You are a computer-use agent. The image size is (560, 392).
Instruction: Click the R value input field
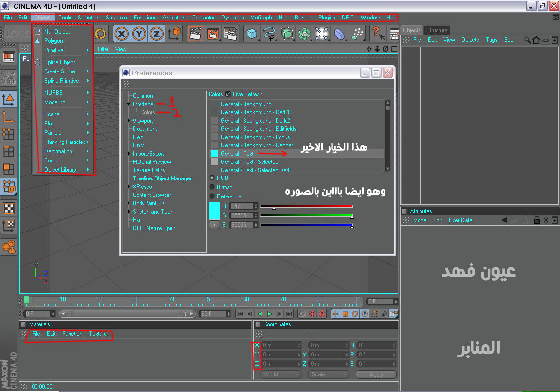[x=242, y=206]
